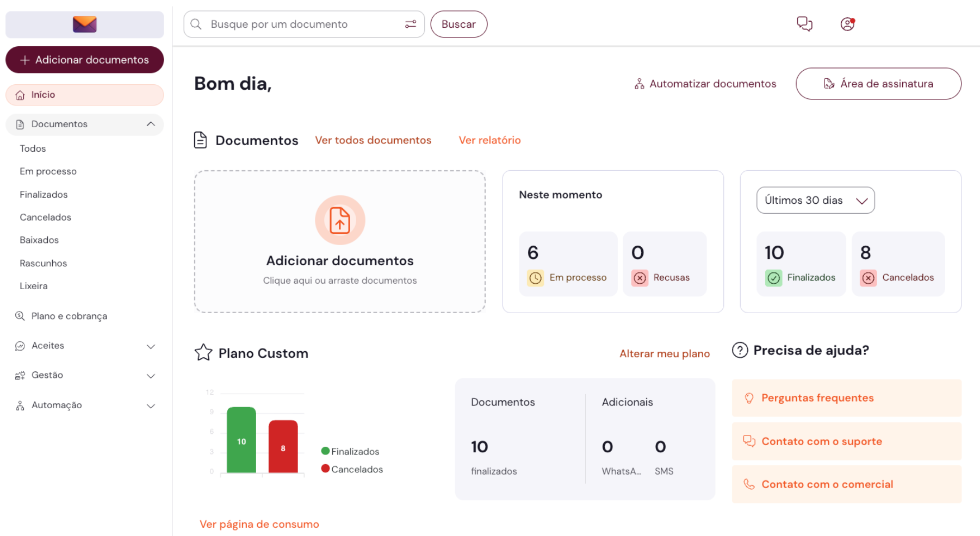
Task: Open the Últimos 30 dias dropdown
Action: [x=815, y=200]
